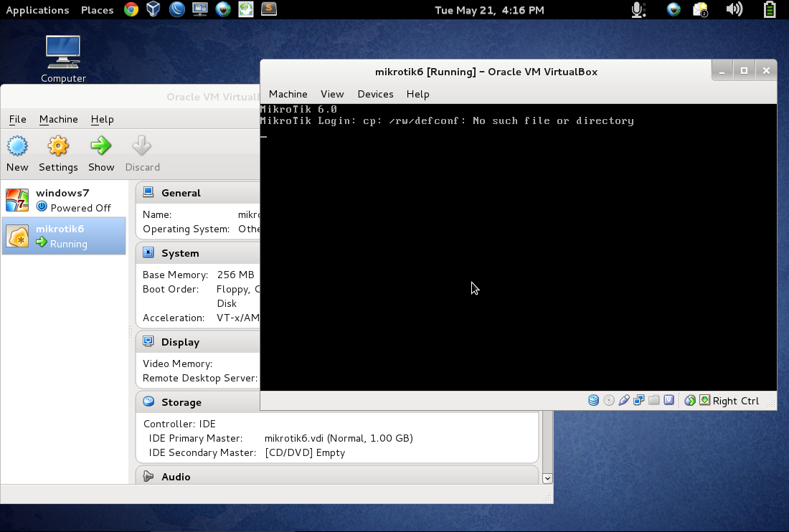The image size is (789, 532).
Task: Open Help menu in VirtualBox Manager
Action: coord(102,119)
